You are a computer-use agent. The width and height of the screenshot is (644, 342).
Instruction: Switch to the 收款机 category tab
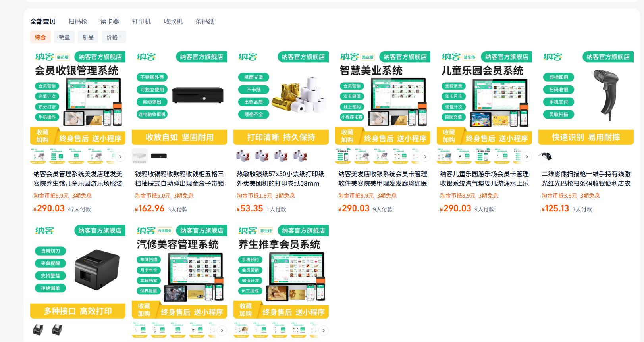point(173,21)
